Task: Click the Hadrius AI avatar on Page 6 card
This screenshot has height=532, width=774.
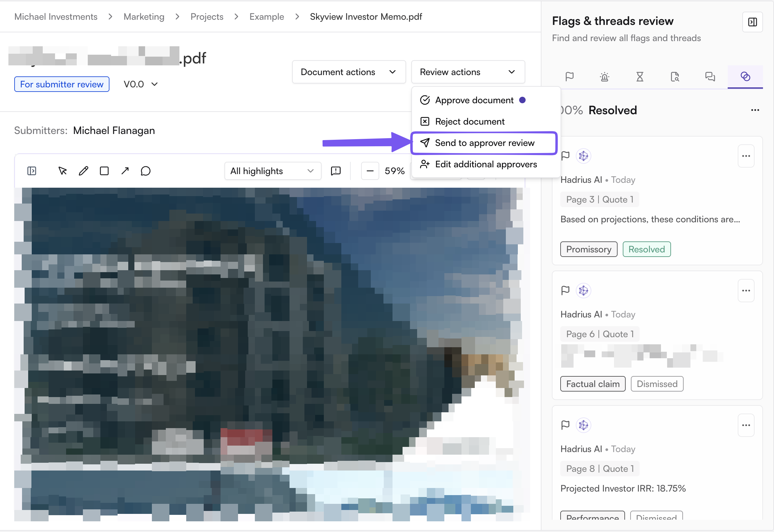Action: (x=584, y=291)
